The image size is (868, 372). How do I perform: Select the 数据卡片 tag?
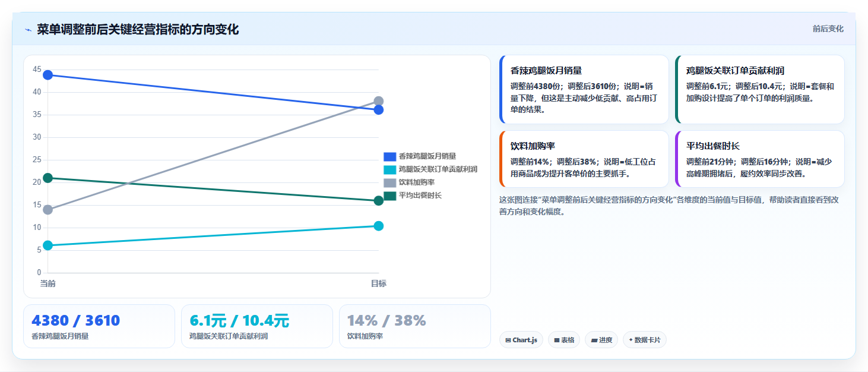645,340
